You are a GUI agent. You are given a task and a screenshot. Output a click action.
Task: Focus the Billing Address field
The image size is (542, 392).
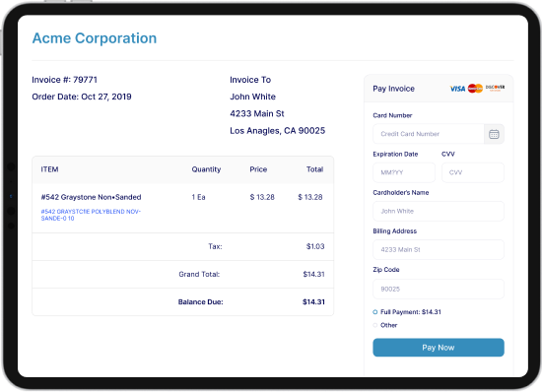(439, 250)
